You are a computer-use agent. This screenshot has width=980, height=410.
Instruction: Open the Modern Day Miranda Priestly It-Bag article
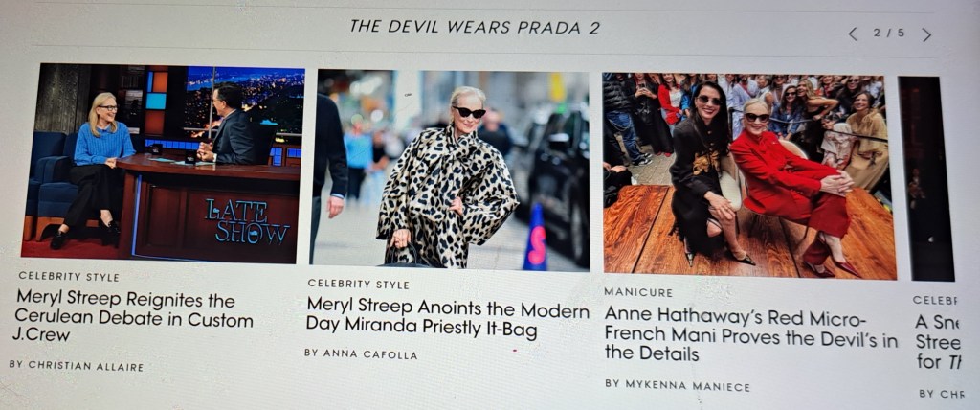point(448,317)
